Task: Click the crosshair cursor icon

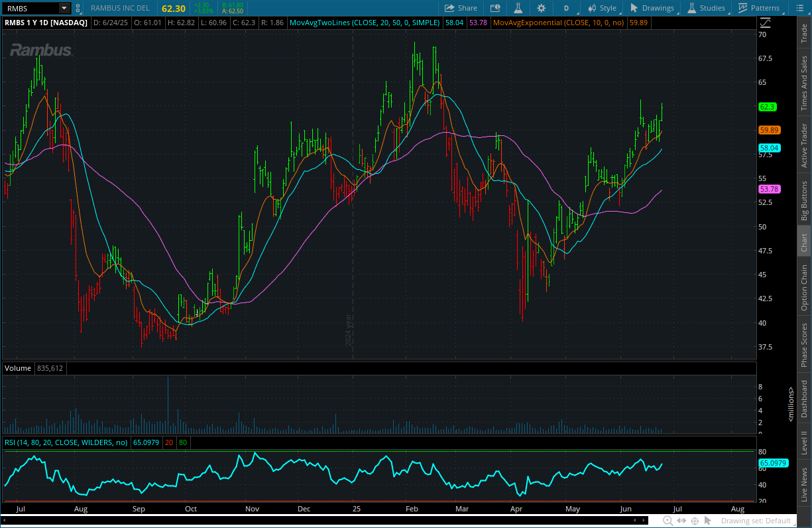Action: click(695, 521)
